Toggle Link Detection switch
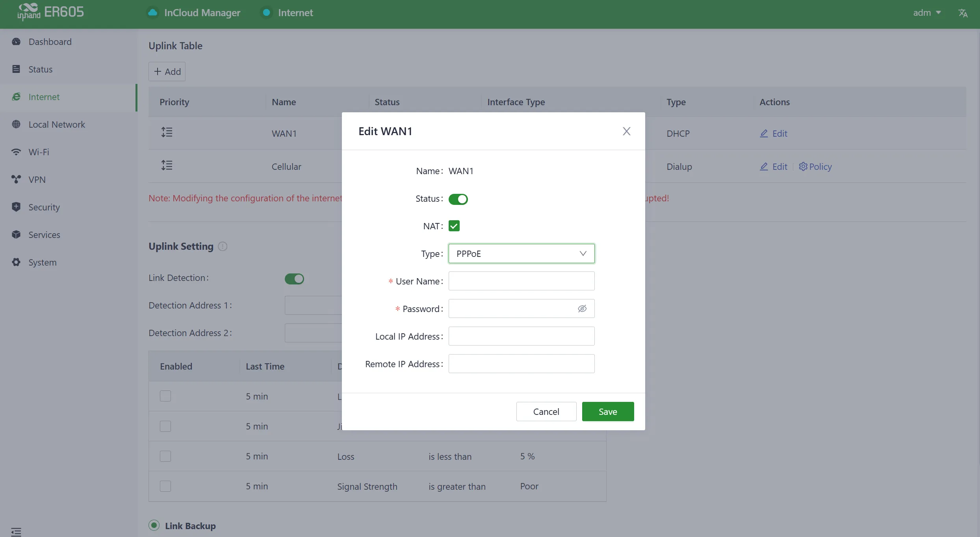The height and width of the screenshot is (537, 980). pyautogui.click(x=294, y=279)
